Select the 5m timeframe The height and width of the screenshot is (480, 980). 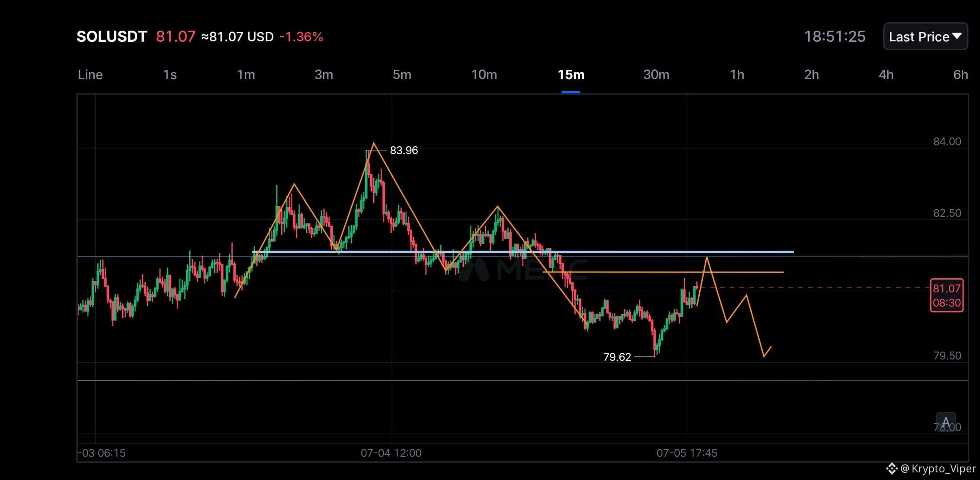pyautogui.click(x=402, y=75)
